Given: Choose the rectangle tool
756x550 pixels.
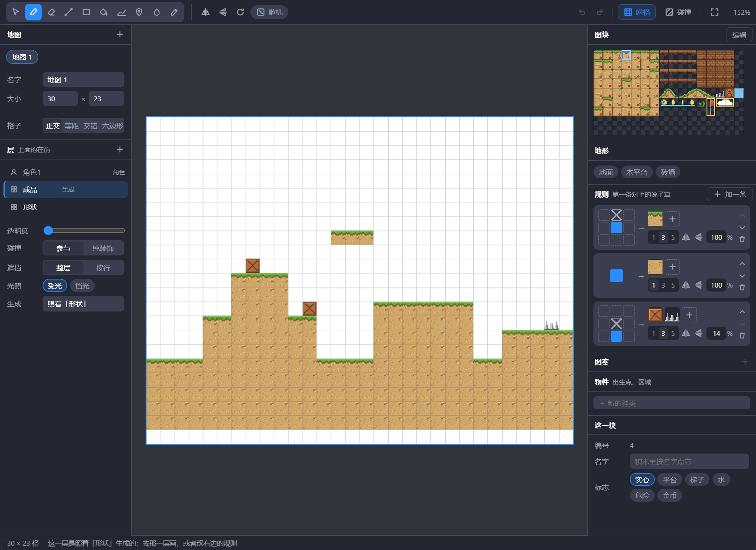Looking at the screenshot, I should click(x=86, y=12).
